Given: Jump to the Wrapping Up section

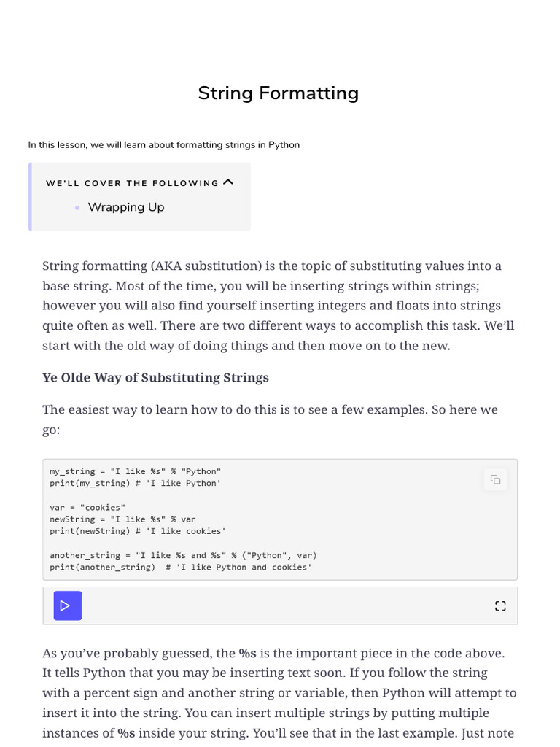Looking at the screenshot, I should pyautogui.click(x=126, y=207).
